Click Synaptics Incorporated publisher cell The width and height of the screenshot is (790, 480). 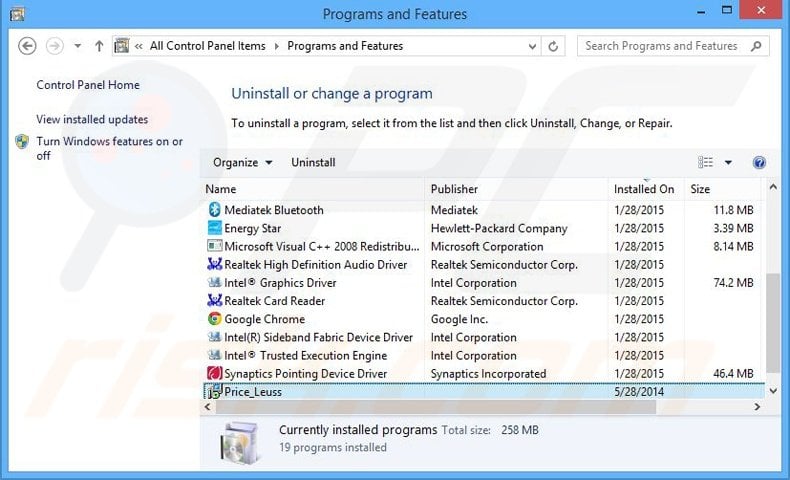pos(488,374)
